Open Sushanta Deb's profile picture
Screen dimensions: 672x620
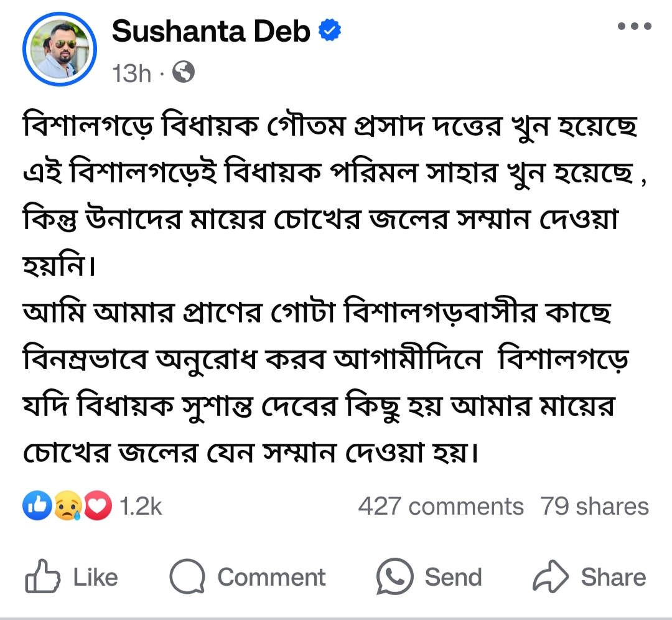pyautogui.click(x=60, y=48)
